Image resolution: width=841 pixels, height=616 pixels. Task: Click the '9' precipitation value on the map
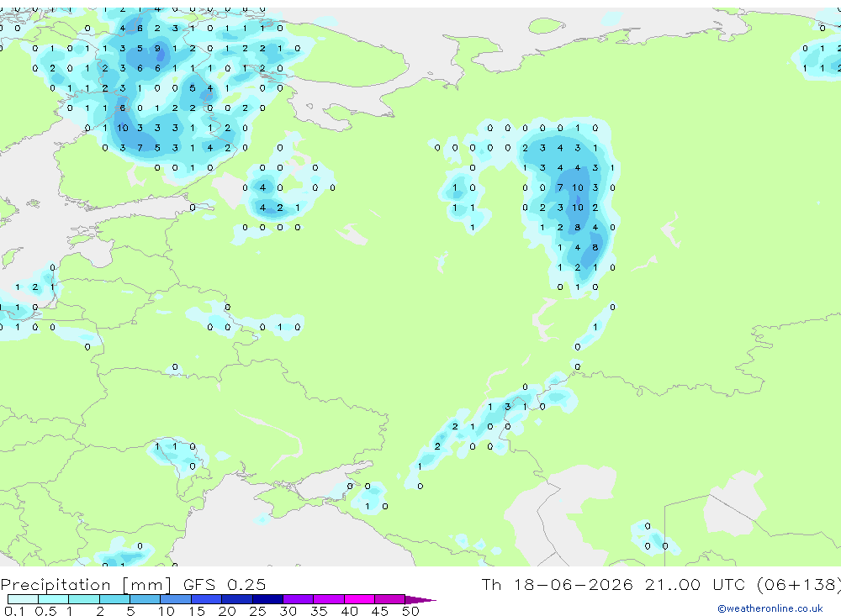[x=157, y=48]
